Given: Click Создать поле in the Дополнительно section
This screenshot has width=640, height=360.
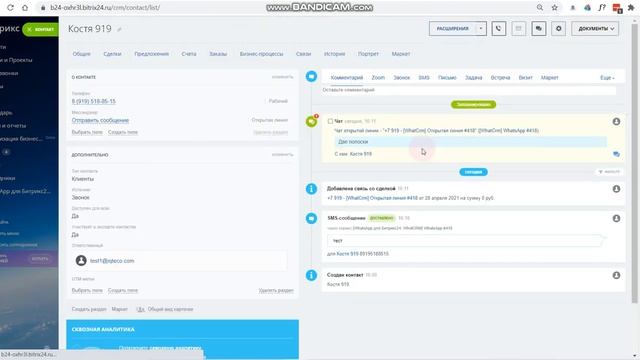Looking at the screenshot, I should pos(123,291).
